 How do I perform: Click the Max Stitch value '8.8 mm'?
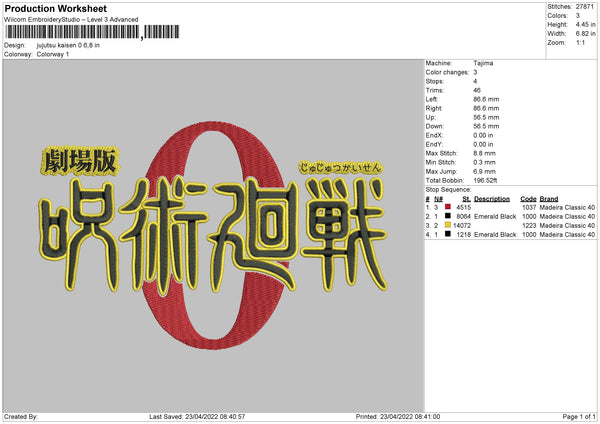click(x=484, y=153)
